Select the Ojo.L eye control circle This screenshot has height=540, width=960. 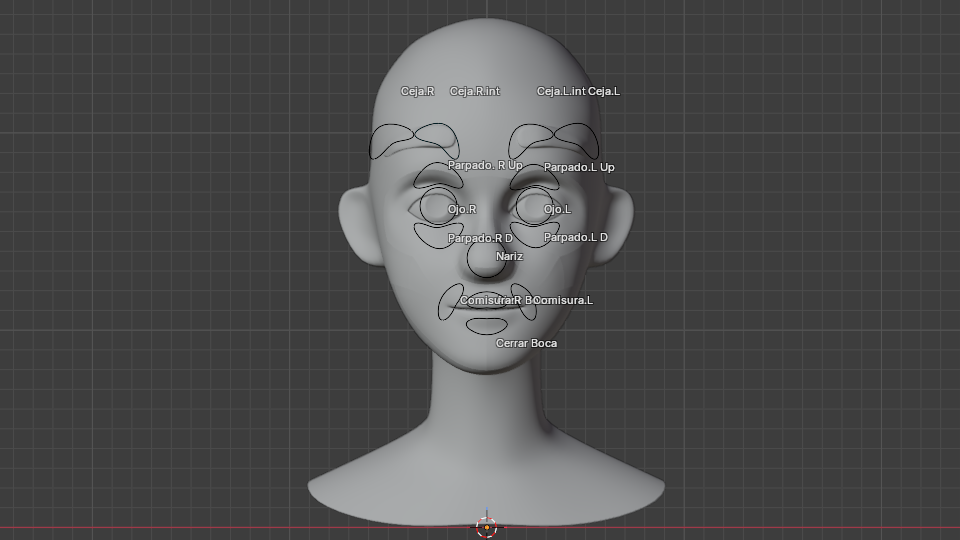pos(533,207)
